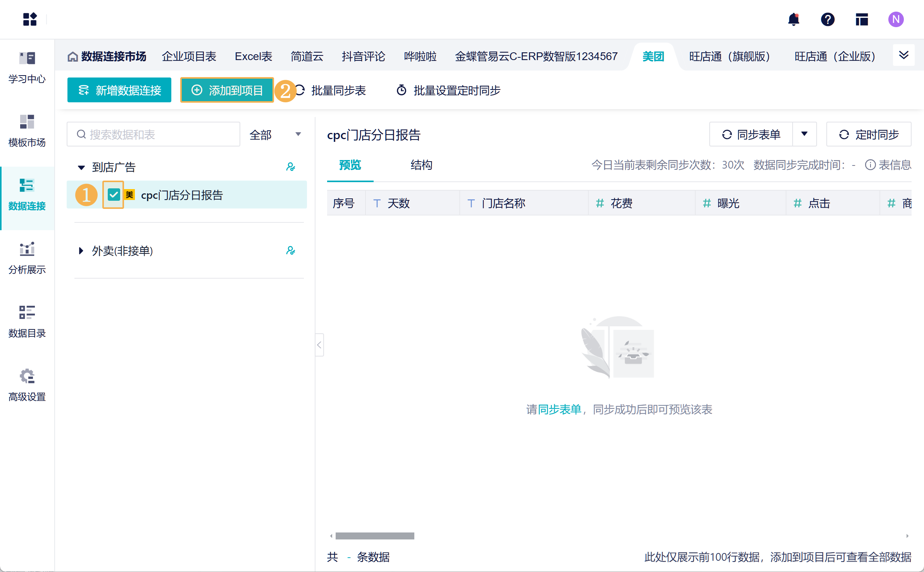The width and height of the screenshot is (924, 572).
Task: Click the scrollbar right arrow
Action: tap(907, 536)
